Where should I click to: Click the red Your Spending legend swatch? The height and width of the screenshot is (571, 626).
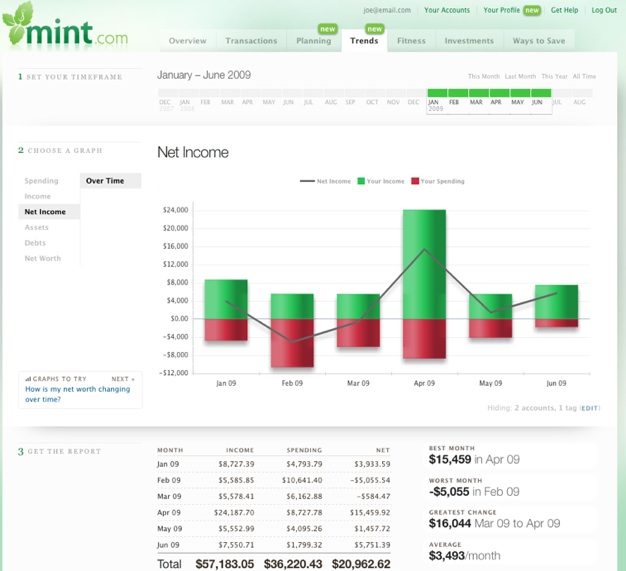413,181
